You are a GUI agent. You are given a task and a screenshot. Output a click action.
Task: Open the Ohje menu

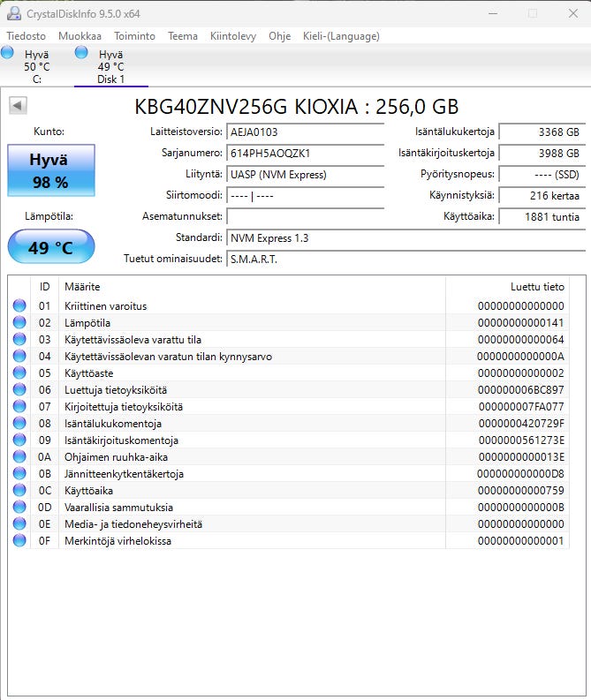coord(280,36)
